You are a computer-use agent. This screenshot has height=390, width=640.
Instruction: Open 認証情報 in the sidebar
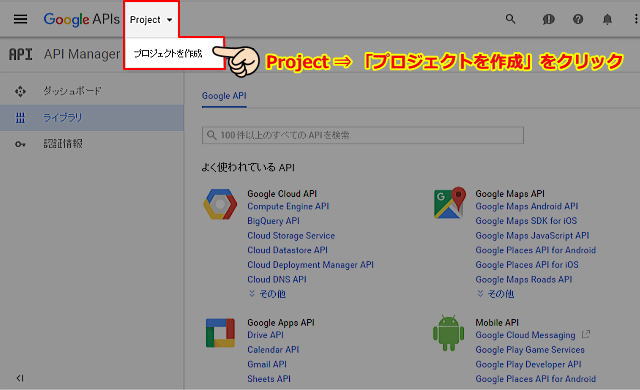[x=63, y=144]
